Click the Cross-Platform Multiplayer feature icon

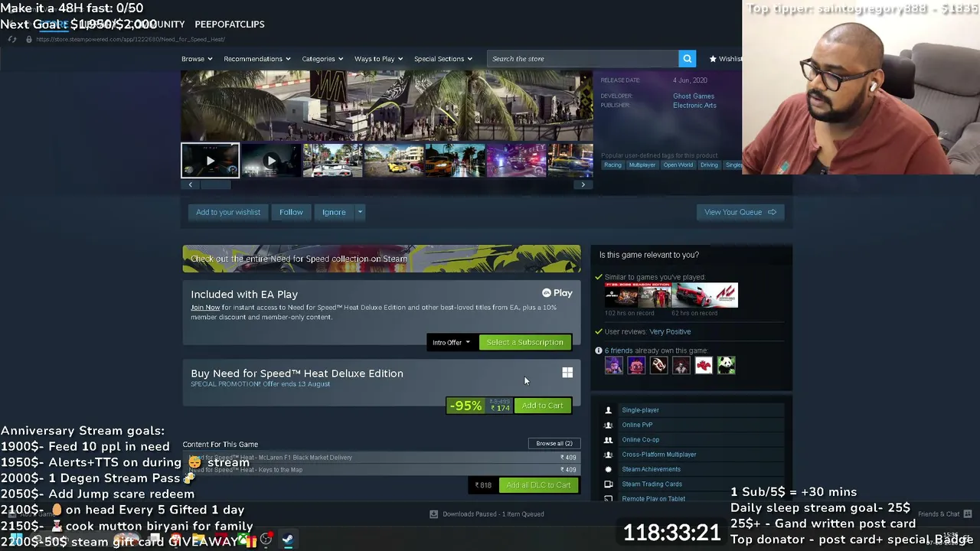click(x=609, y=455)
